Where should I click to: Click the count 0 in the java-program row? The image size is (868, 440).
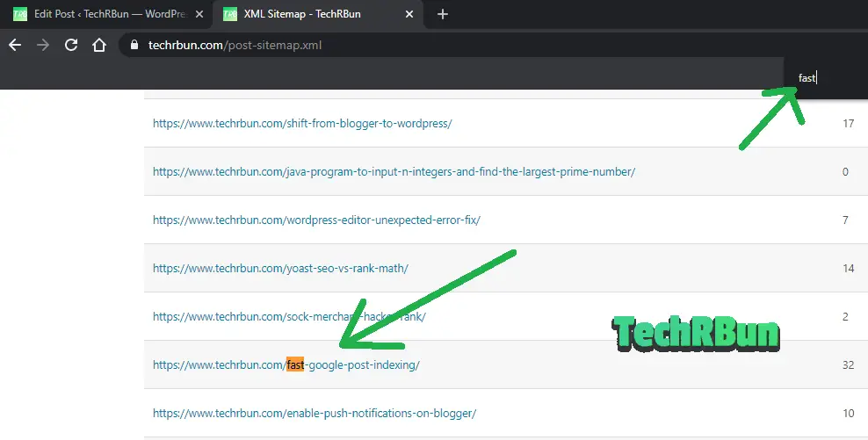tap(845, 171)
